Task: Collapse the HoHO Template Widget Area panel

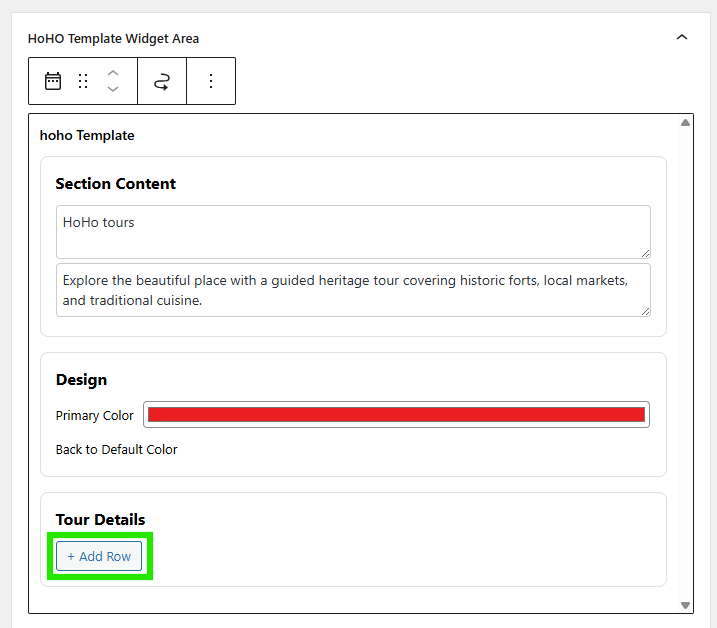Action: pos(682,37)
